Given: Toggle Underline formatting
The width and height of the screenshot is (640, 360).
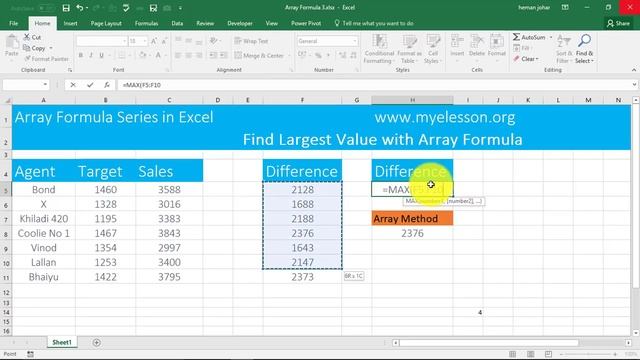Looking at the screenshot, I should [x=101, y=55].
